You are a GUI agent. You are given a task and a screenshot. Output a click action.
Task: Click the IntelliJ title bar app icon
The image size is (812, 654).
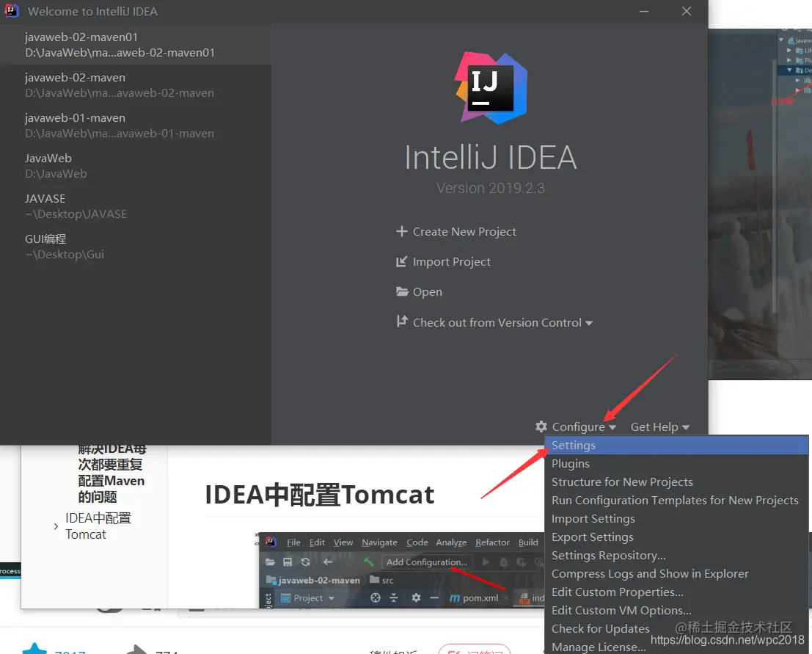(12, 11)
